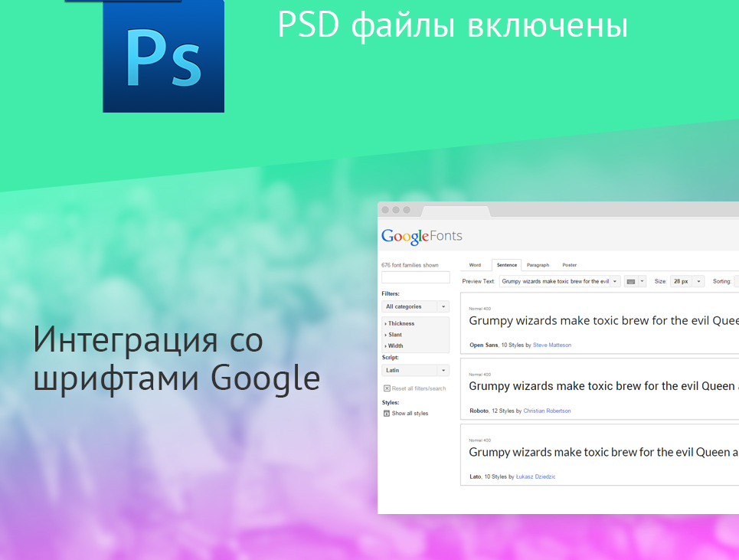Screen dimensions: 739x560
Task: Click the browser window close dot
Action: (x=385, y=210)
